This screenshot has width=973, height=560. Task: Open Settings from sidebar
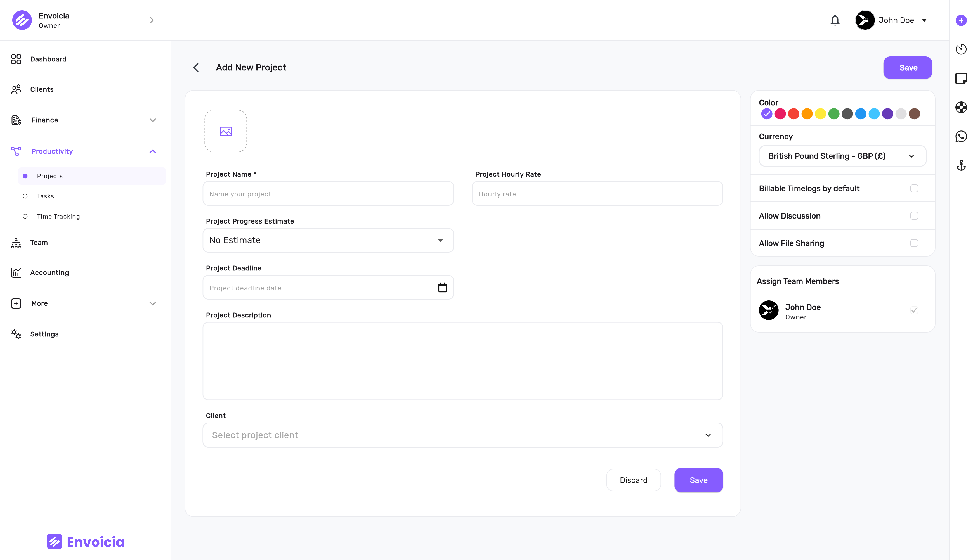click(44, 334)
